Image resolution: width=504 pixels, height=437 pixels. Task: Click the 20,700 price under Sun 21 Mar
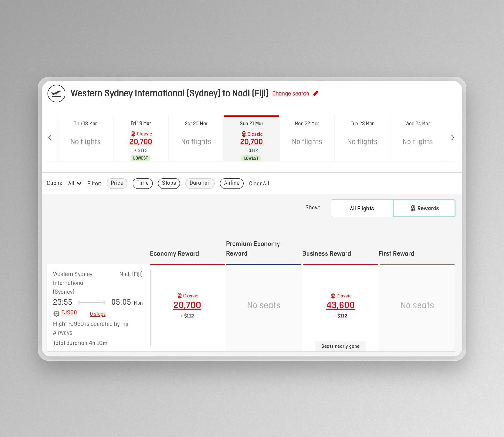(251, 141)
